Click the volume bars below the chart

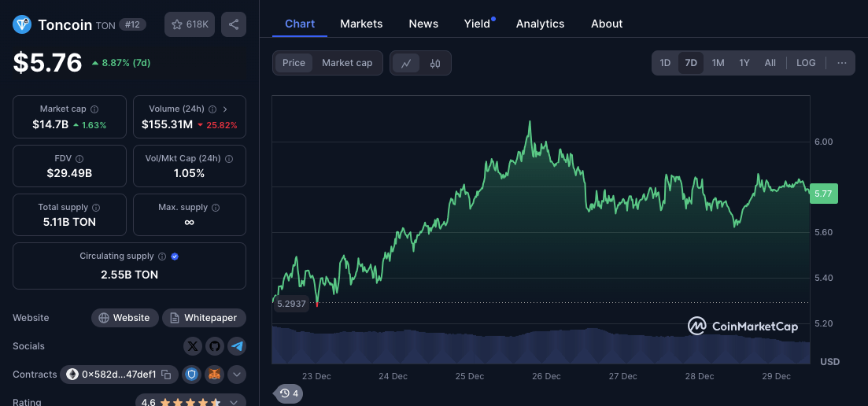(541, 346)
